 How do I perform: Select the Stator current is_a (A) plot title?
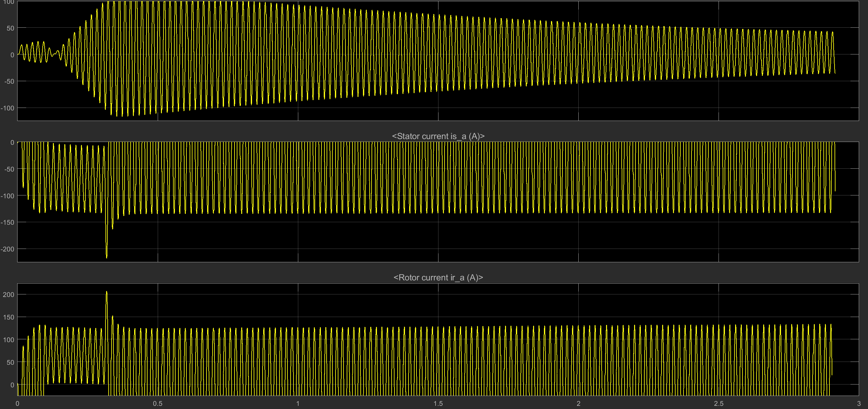click(x=438, y=136)
